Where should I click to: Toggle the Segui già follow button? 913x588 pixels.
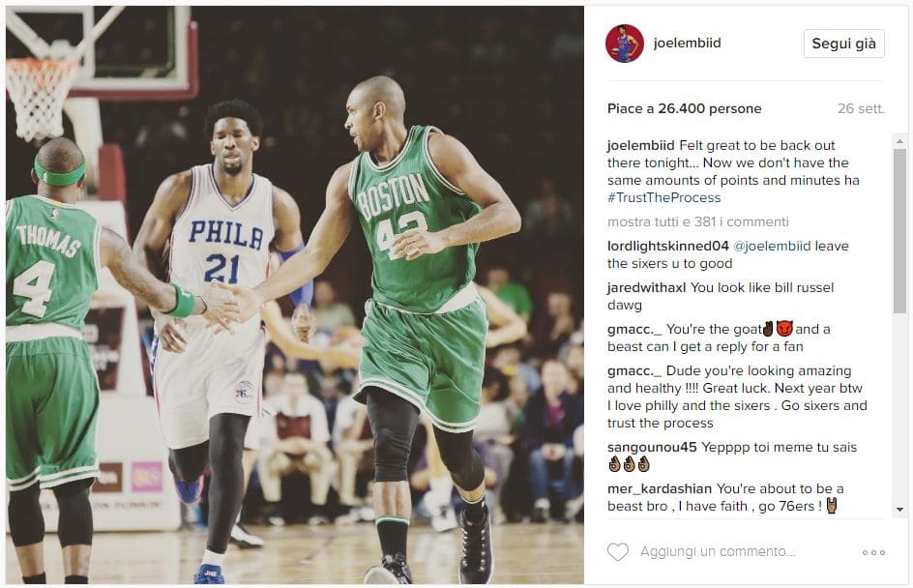(x=843, y=44)
